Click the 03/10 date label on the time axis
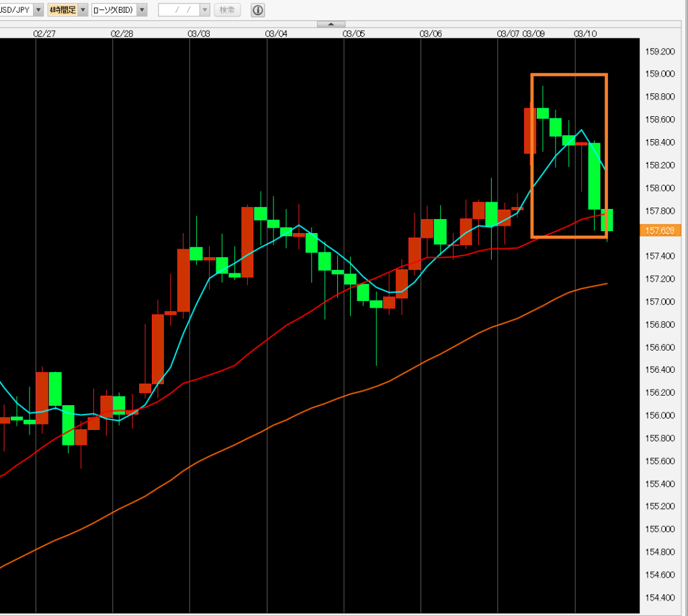Screen dimensions: 688x616 pos(585,33)
